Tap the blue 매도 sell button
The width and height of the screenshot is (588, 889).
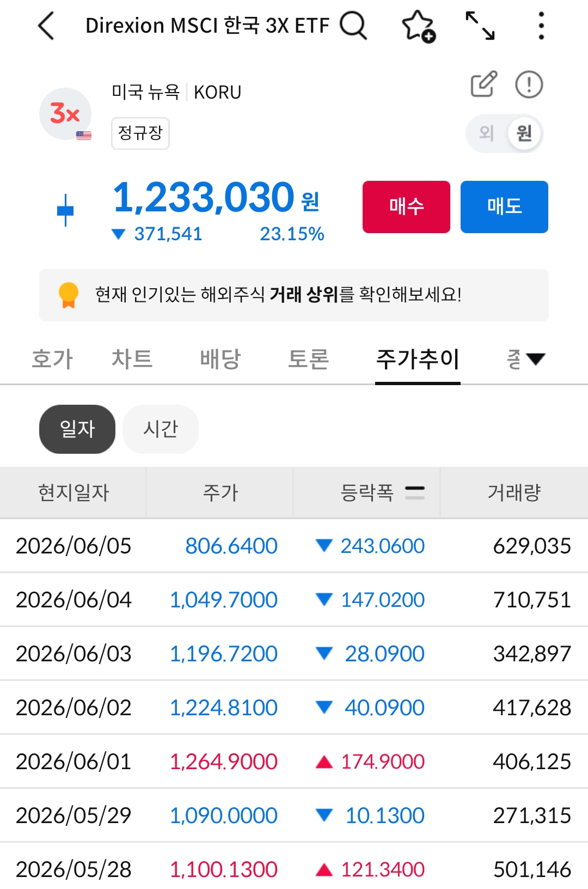click(504, 207)
